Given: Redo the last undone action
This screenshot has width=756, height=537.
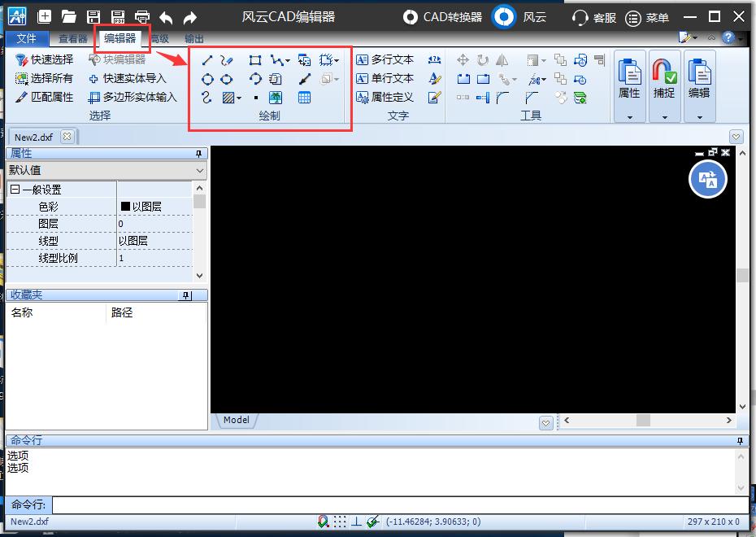Looking at the screenshot, I should [190, 18].
